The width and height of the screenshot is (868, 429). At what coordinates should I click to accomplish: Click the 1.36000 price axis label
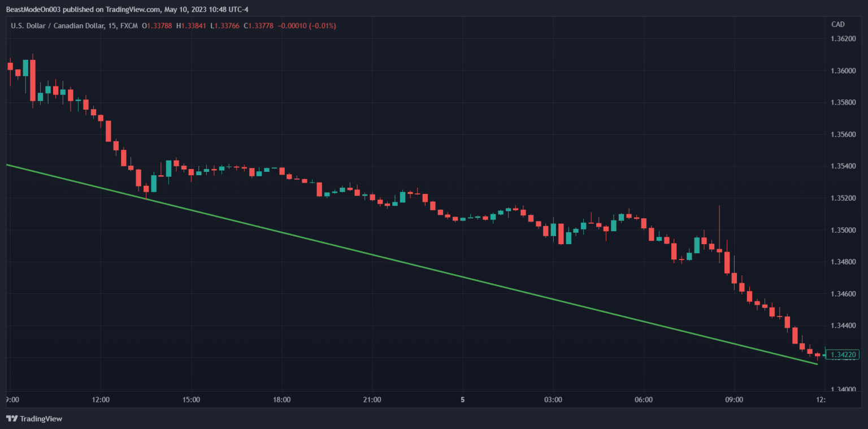click(x=842, y=71)
